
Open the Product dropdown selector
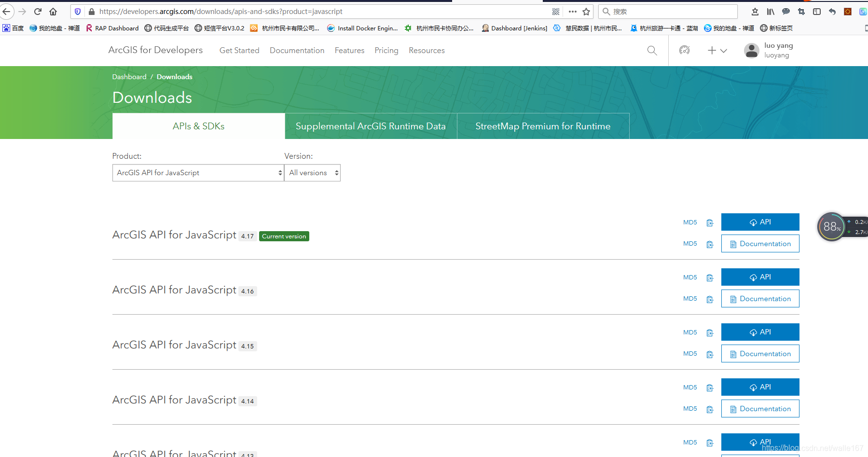[x=198, y=173]
